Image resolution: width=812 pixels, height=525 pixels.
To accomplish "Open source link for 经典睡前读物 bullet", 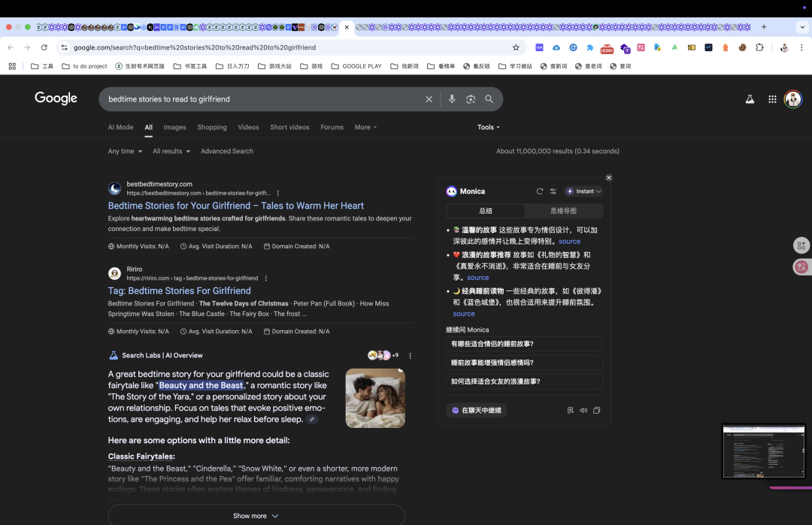I will (x=463, y=314).
